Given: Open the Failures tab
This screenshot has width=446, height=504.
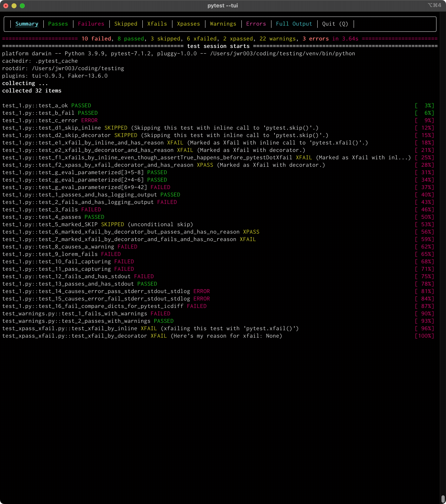Looking at the screenshot, I should (91, 24).
